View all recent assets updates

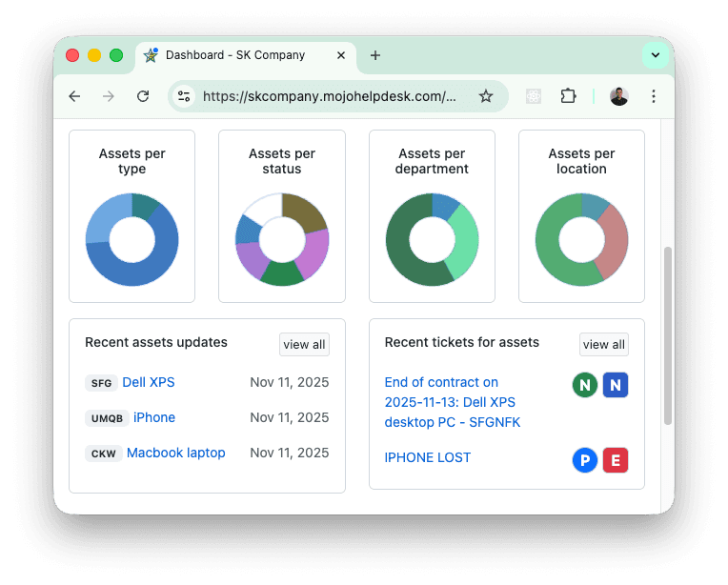click(x=304, y=345)
